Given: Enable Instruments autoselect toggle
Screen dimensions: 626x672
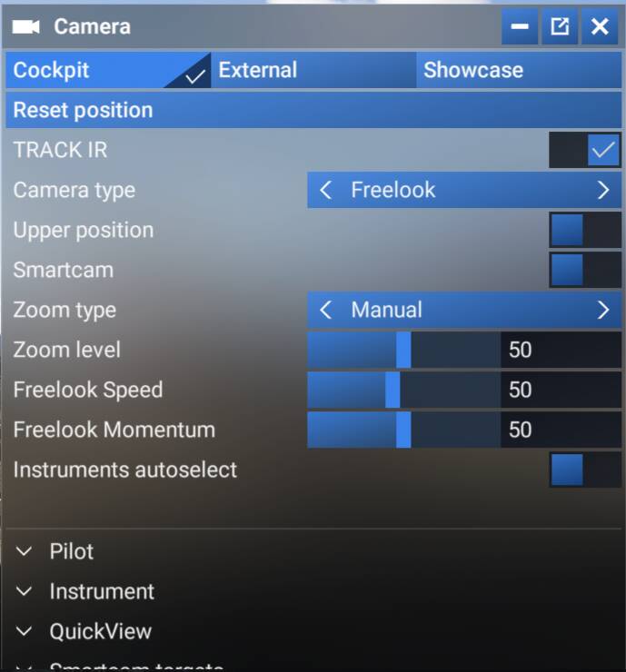Looking at the screenshot, I should (585, 469).
